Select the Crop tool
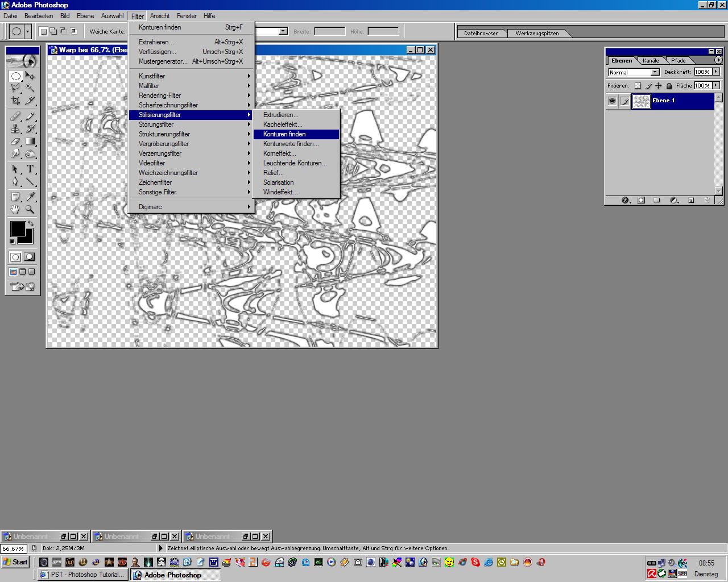This screenshot has width=728, height=582. pyautogui.click(x=15, y=101)
